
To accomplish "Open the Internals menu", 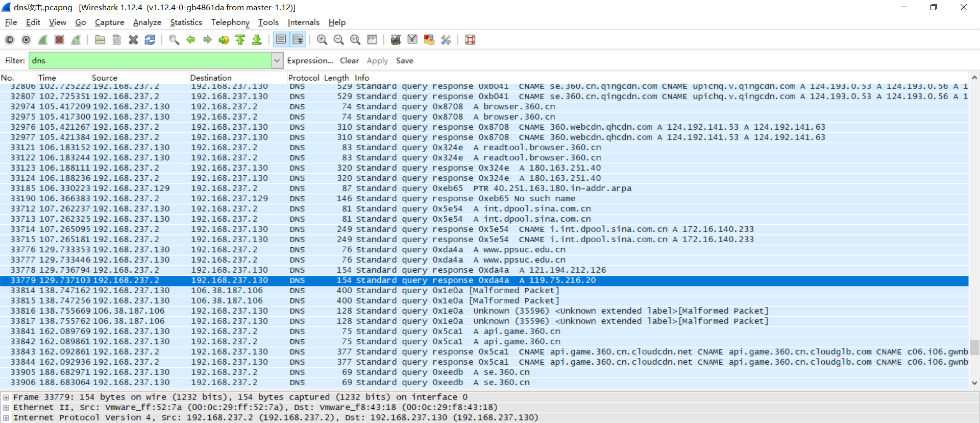I will tap(304, 22).
